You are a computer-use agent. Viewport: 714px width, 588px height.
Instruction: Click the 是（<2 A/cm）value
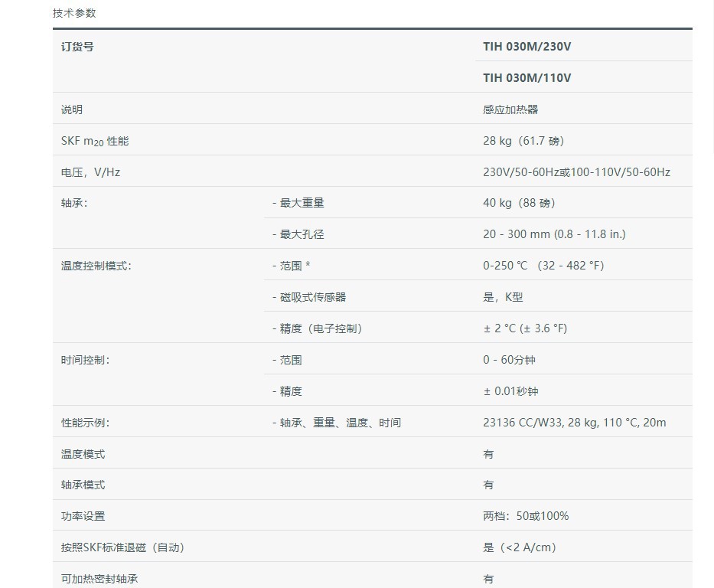[x=520, y=547]
